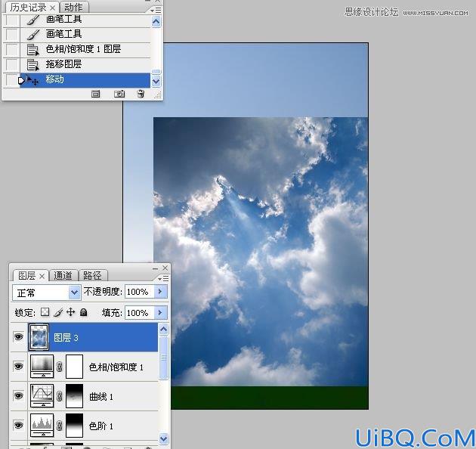Set history brush source for second brush tool state
The width and height of the screenshot is (476, 449).
(12, 34)
